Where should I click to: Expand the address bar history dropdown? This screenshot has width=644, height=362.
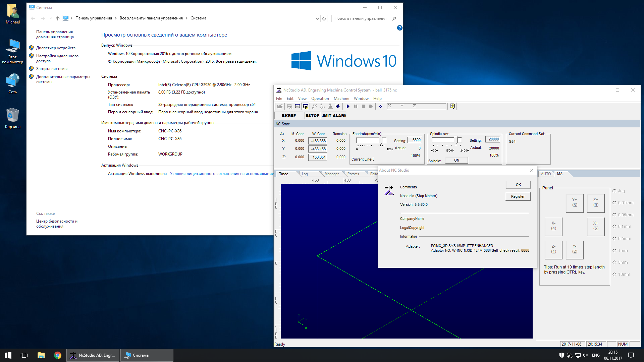(x=317, y=18)
